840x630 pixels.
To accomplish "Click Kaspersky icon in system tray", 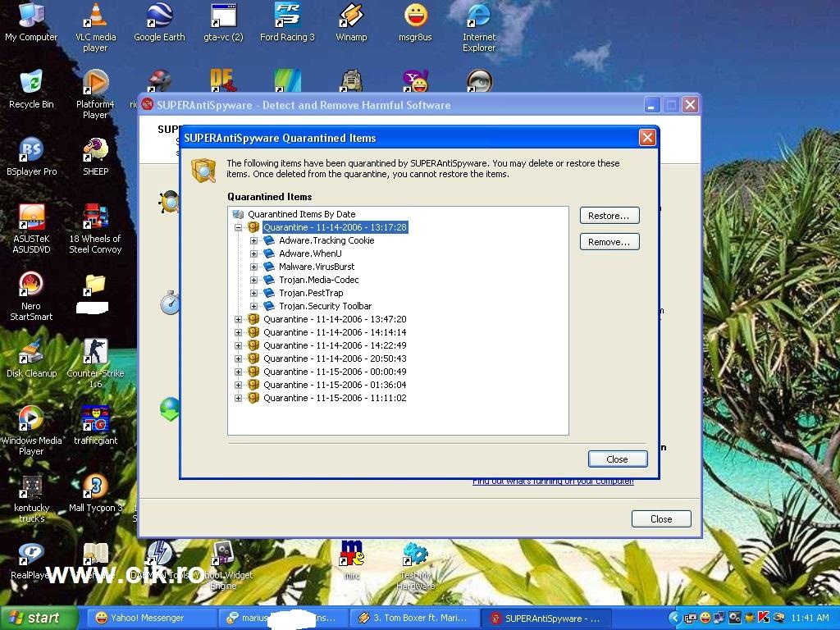I will click(764, 618).
